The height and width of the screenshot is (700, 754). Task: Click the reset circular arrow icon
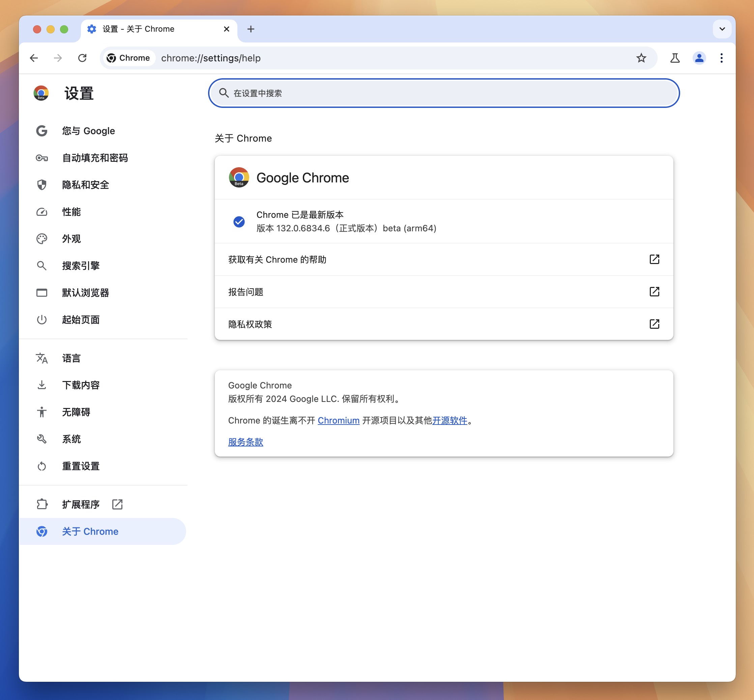42,466
